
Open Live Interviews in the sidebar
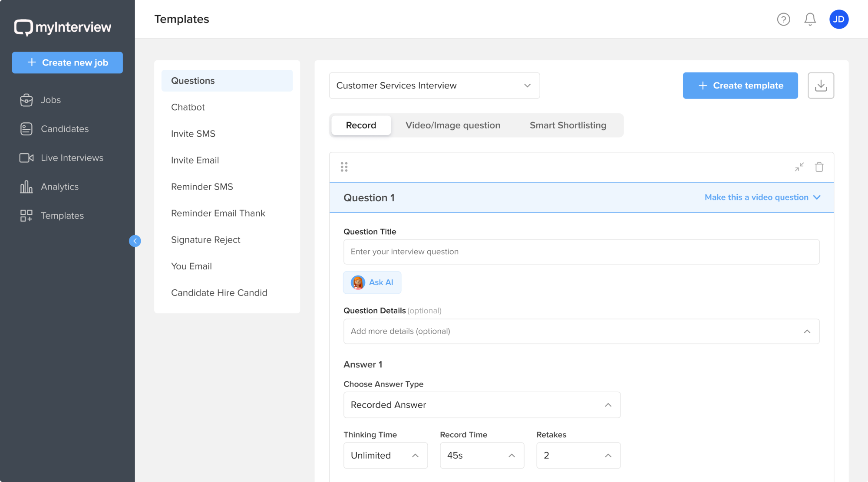click(x=72, y=157)
